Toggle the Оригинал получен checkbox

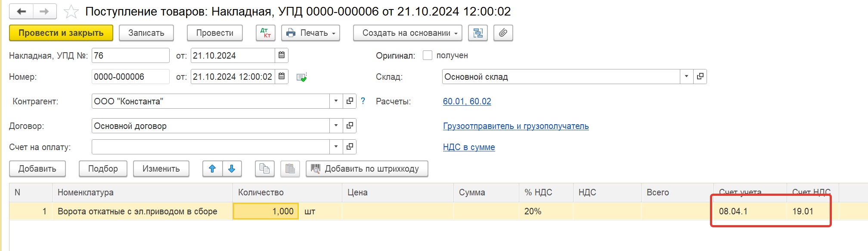[x=428, y=55]
